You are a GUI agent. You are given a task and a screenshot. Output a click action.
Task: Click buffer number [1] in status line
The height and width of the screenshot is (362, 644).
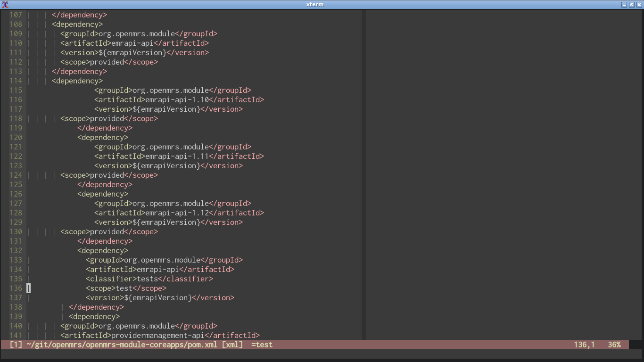pos(16,345)
